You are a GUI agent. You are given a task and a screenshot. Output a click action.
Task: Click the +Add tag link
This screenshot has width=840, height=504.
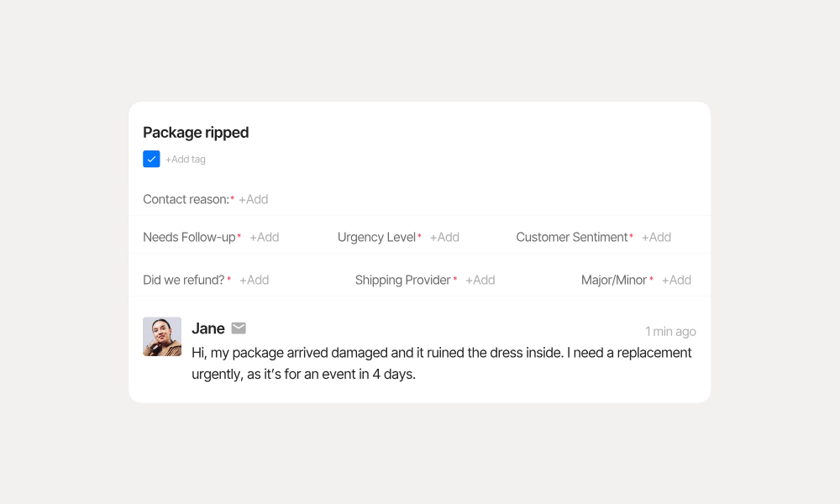click(x=186, y=160)
